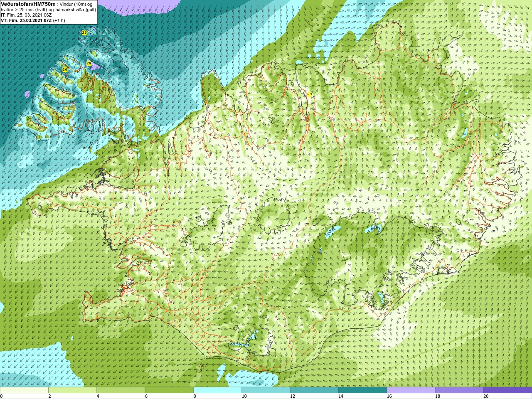Select the dark teal 14–16 legend swatch
The width and height of the screenshot is (532, 399).
point(362,390)
